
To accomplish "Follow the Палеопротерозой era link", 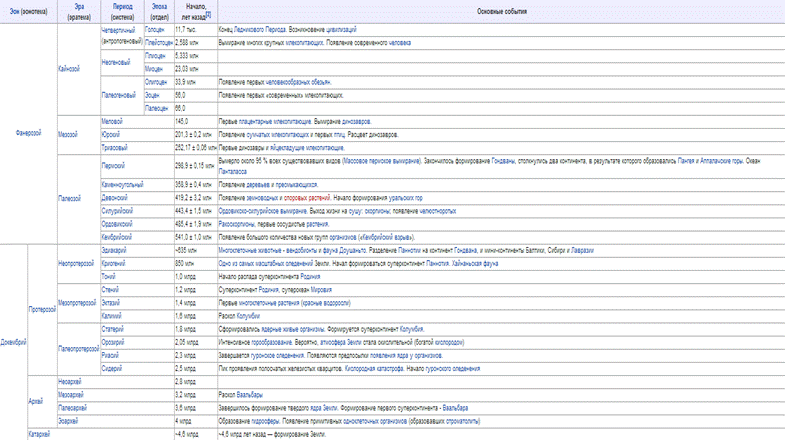I will (x=79, y=349).
